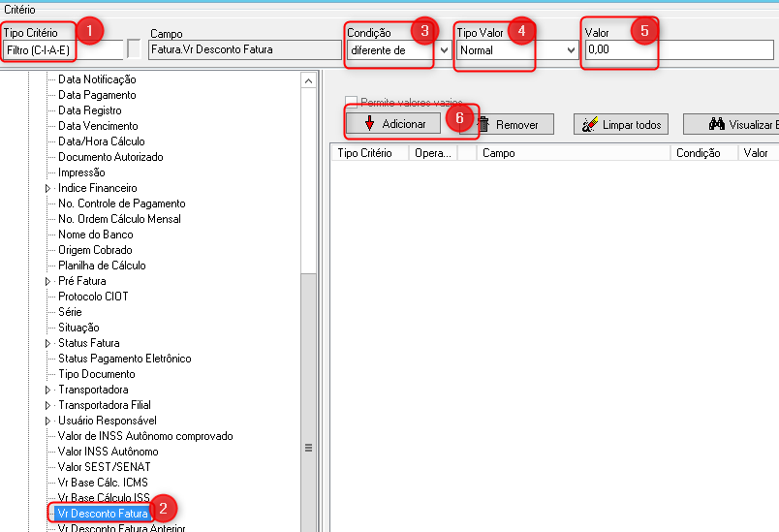This screenshot has width=779, height=532.
Task: Click the Campo column header
Action: click(572, 153)
